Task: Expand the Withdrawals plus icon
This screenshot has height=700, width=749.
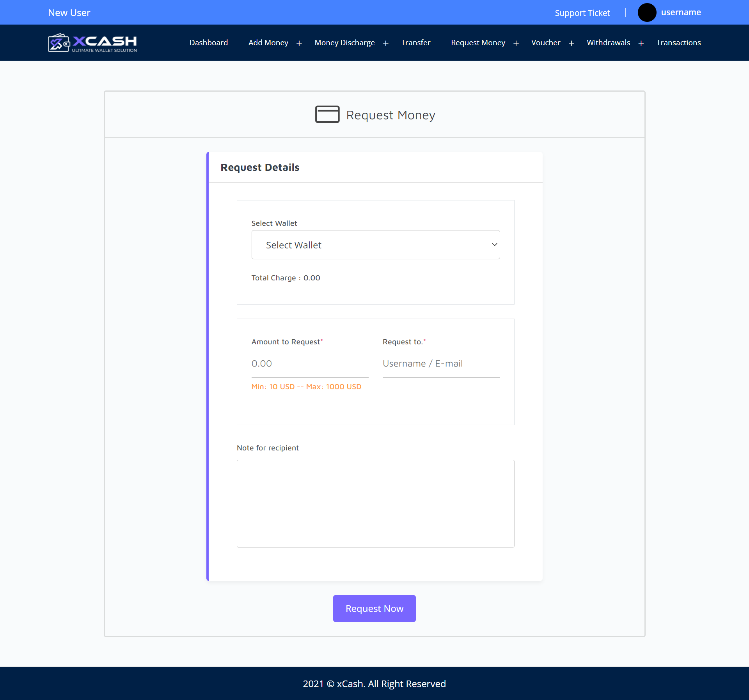Action: [x=641, y=43]
